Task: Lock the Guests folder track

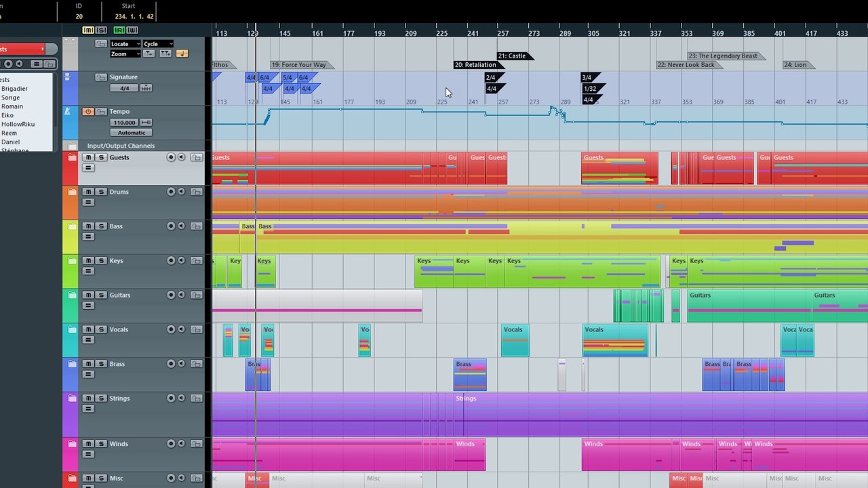Action: (x=196, y=157)
